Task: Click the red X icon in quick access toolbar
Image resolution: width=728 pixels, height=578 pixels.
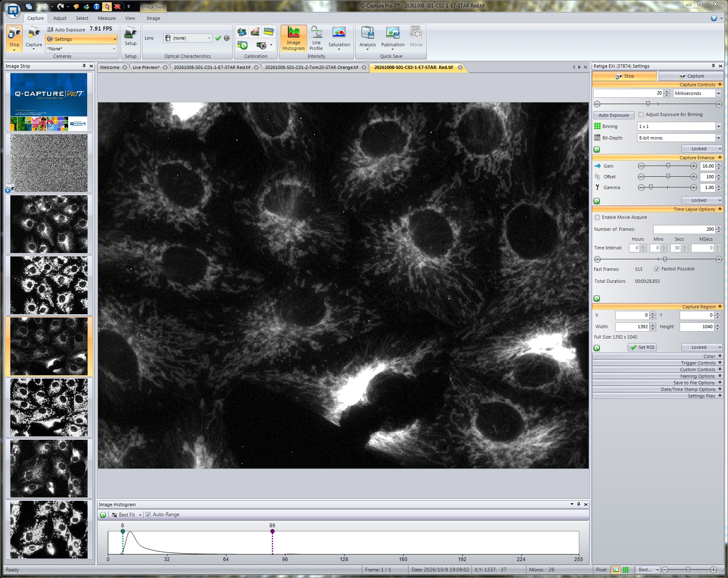Action: click(x=117, y=6)
